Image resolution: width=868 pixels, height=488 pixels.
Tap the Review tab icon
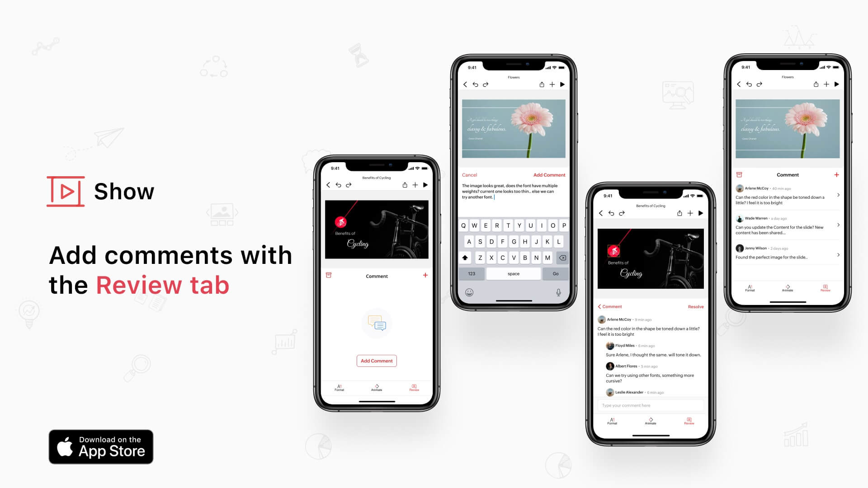click(414, 387)
